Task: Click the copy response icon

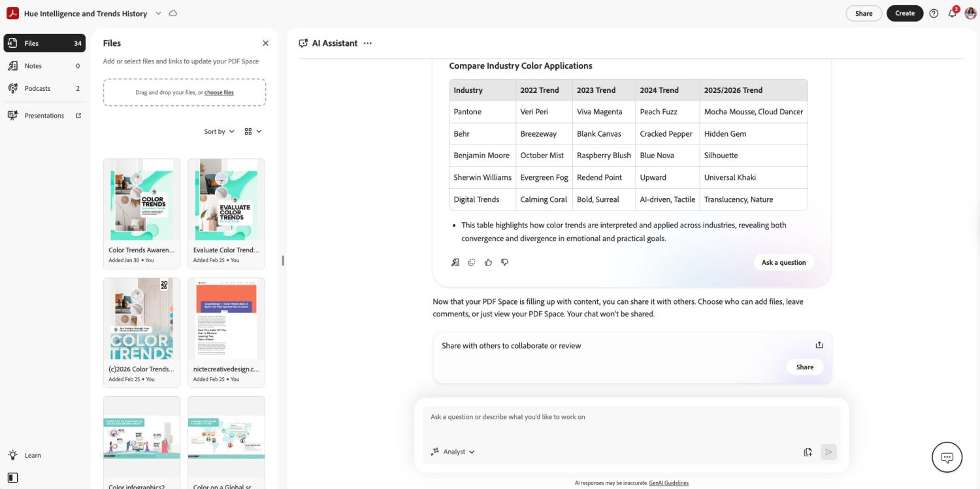Action: 472,262
